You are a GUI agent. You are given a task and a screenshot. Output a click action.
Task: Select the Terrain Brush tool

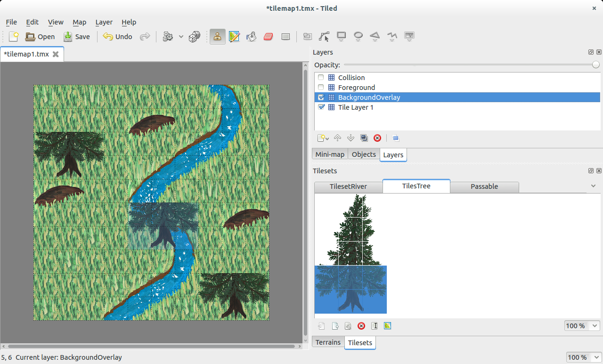pos(234,36)
